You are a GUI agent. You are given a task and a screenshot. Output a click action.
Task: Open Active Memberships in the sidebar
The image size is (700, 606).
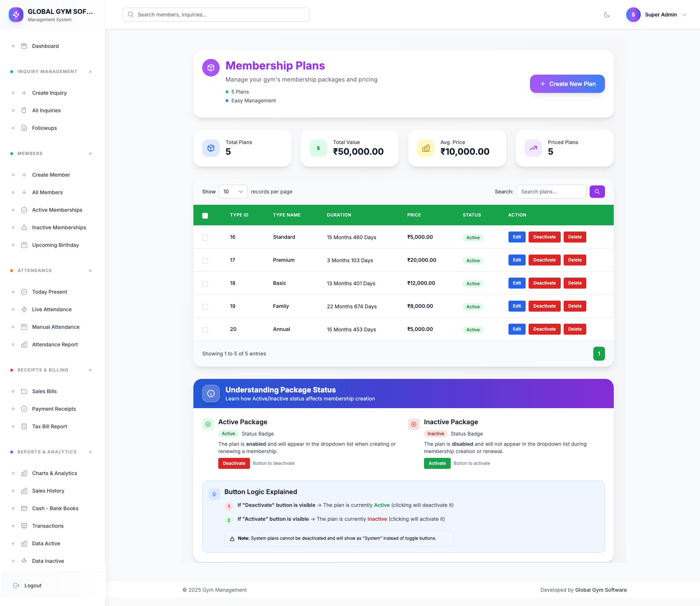coord(57,210)
